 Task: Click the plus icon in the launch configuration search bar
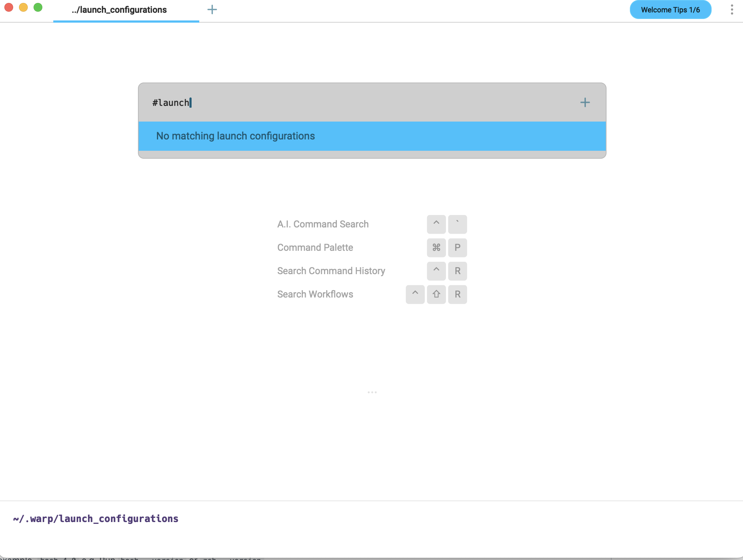tap(585, 102)
